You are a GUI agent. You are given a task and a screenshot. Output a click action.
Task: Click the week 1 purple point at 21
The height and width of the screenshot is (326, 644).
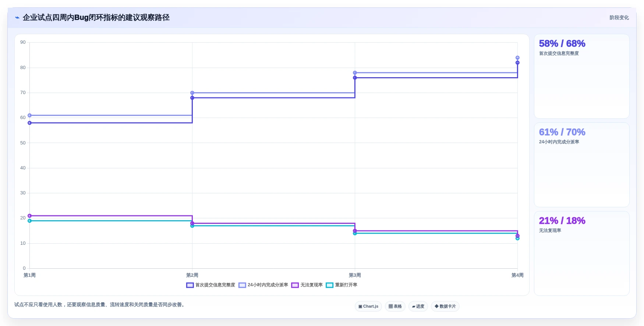point(29,216)
